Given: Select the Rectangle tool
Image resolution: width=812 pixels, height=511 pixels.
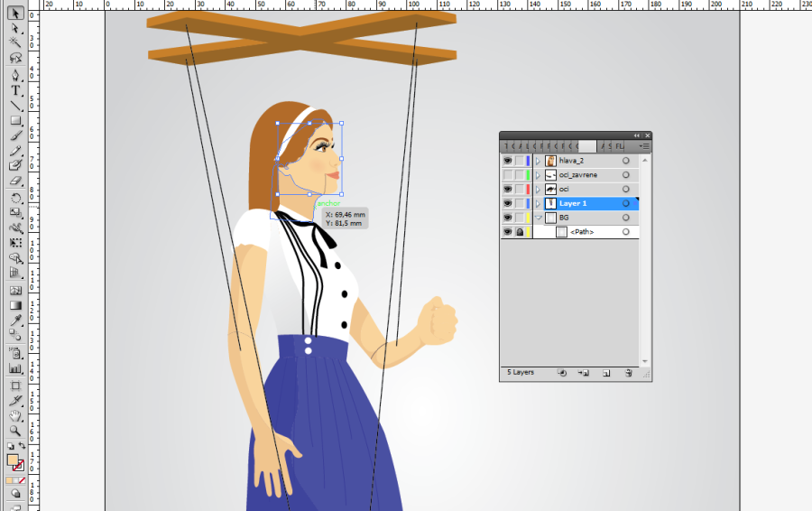Looking at the screenshot, I should [x=16, y=121].
